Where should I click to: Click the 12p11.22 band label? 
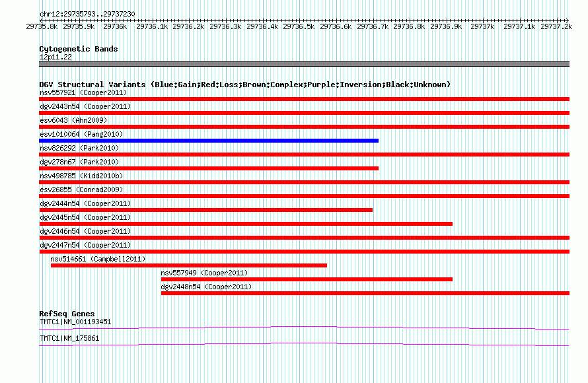pyautogui.click(x=55, y=57)
